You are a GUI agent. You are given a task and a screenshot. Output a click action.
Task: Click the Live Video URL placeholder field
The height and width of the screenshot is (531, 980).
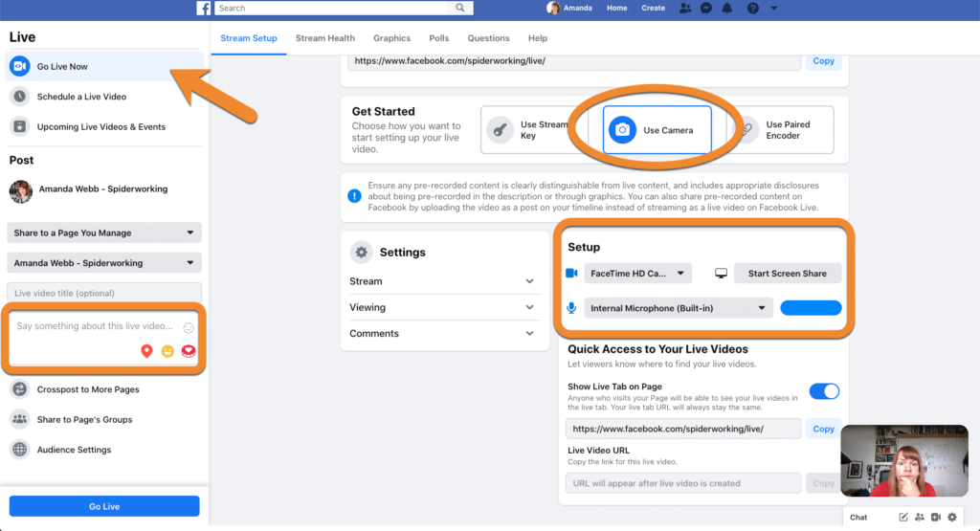(x=682, y=483)
